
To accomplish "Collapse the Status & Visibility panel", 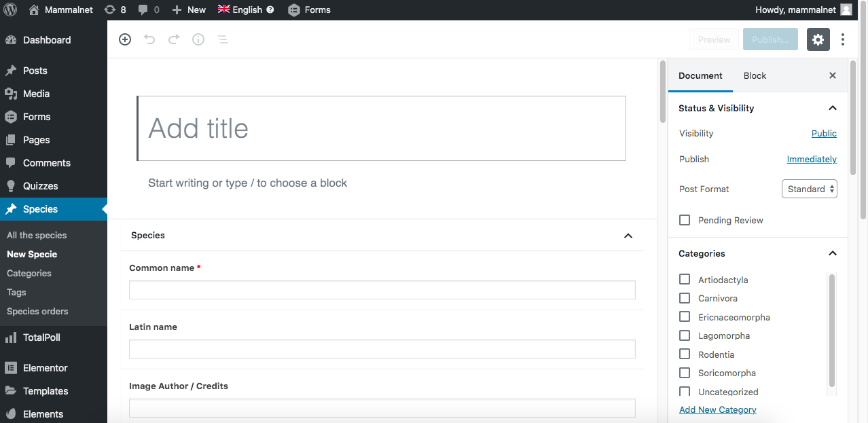I will pyautogui.click(x=833, y=108).
